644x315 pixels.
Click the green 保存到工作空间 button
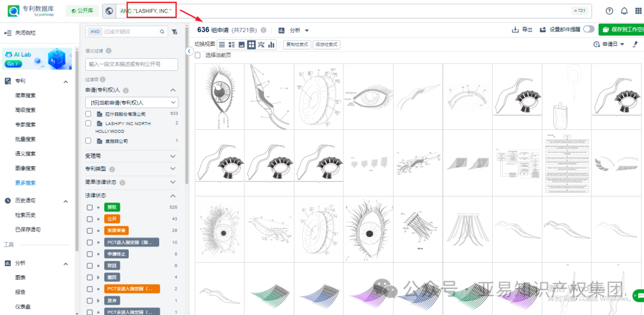point(621,30)
